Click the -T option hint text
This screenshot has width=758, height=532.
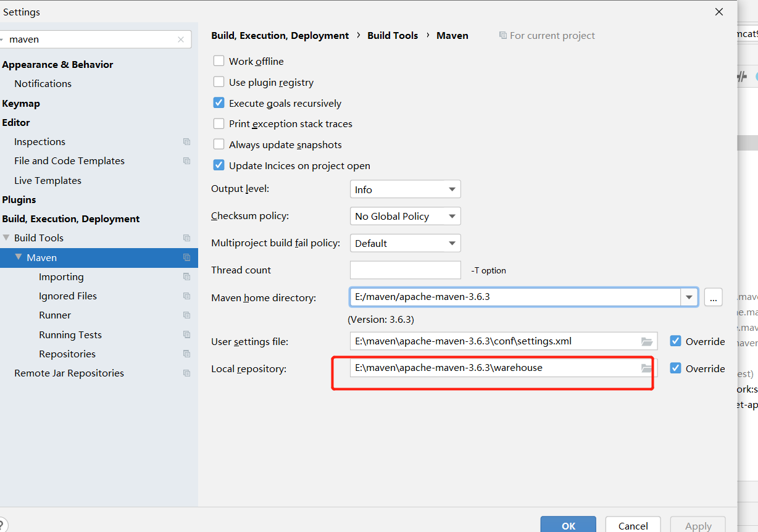pos(488,270)
